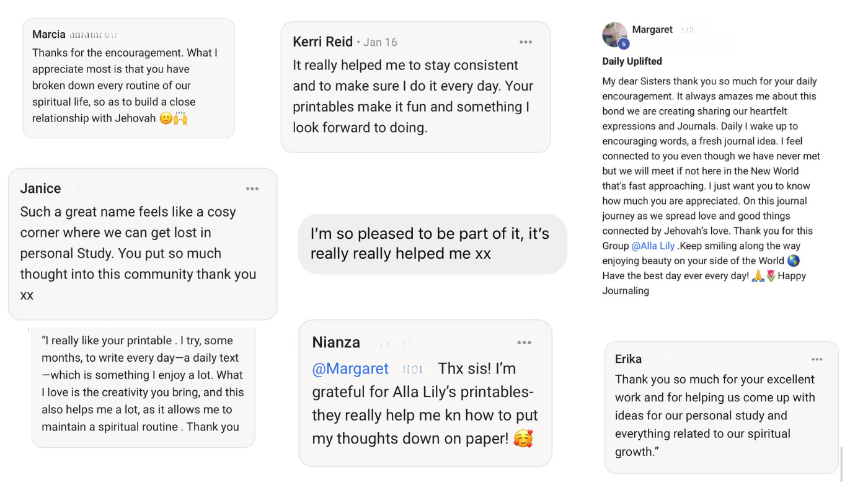
Task: Open the three-dot menu on Kerri Reid's comment
Action: pyautogui.click(x=526, y=42)
